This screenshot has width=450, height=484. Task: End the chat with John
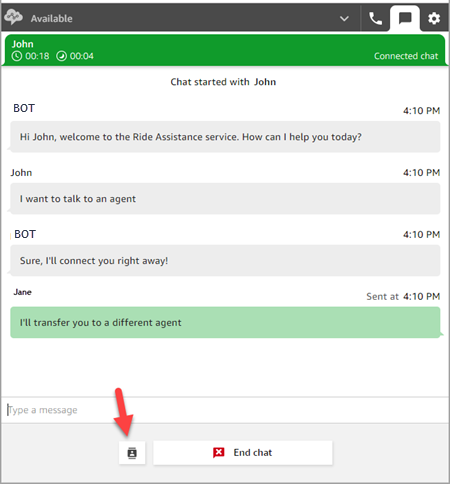pyautogui.click(x=243, y=453)
